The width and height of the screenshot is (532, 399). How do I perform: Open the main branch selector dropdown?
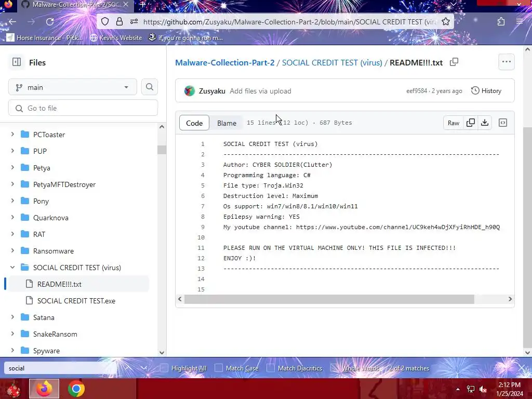tap(73, 87)
